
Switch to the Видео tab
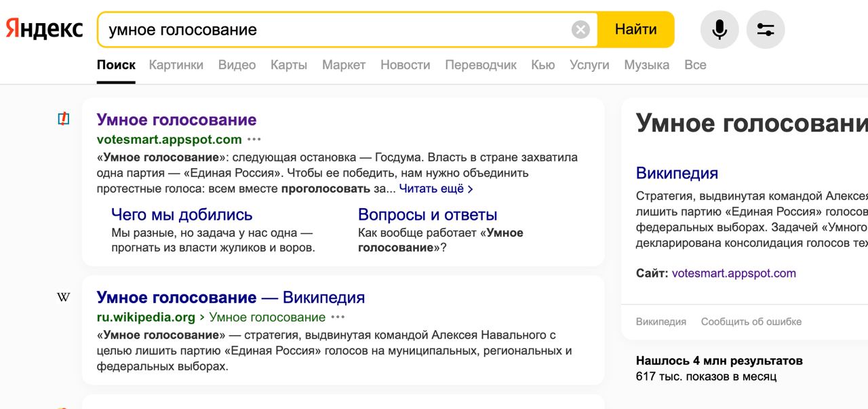click(x=237, y=65)
